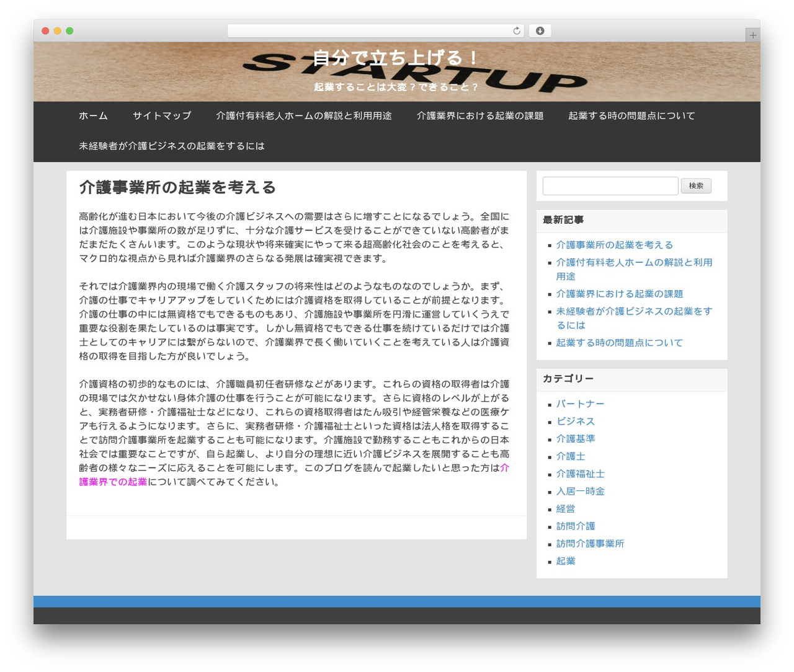Image resolution: width=794 pixels, height=672 pixels.
Task: Open the ビジネス category
Action: click(x=575, y=421)
